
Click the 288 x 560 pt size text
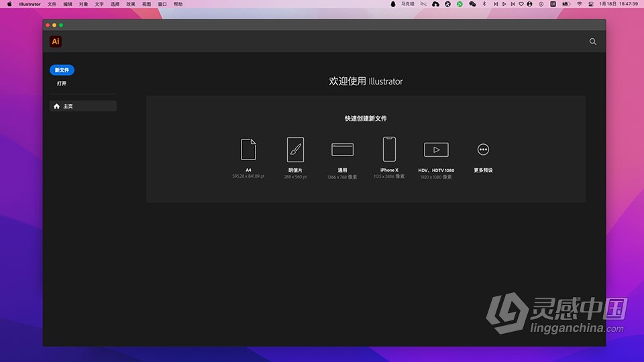295,177
